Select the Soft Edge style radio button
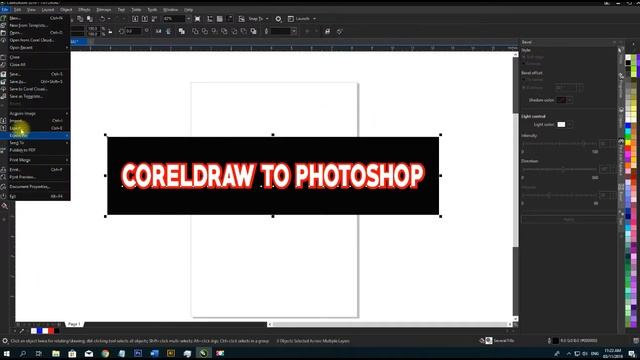This screenshot has height=360, width=640. click(524, 57)
